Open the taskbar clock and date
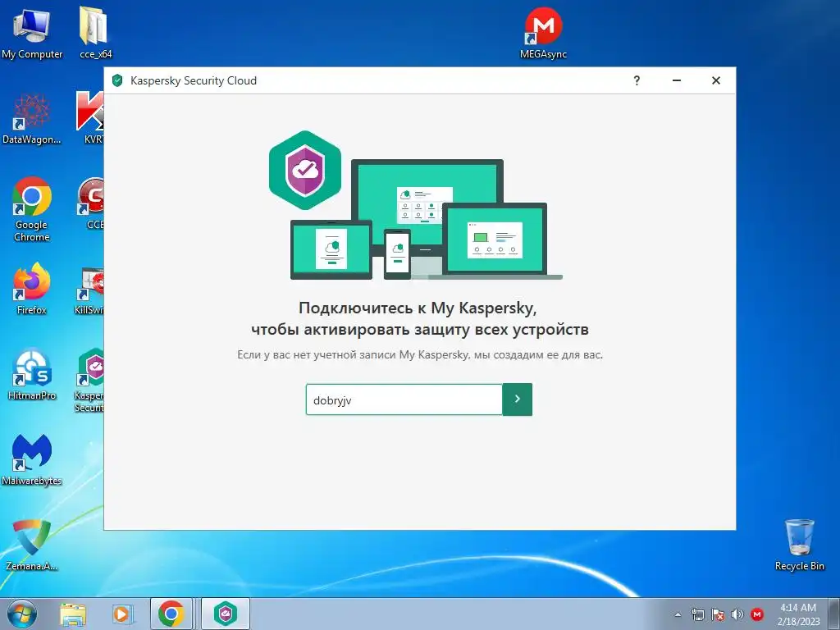The height and width of the screenshot is (630, 840). coord(798,614)
